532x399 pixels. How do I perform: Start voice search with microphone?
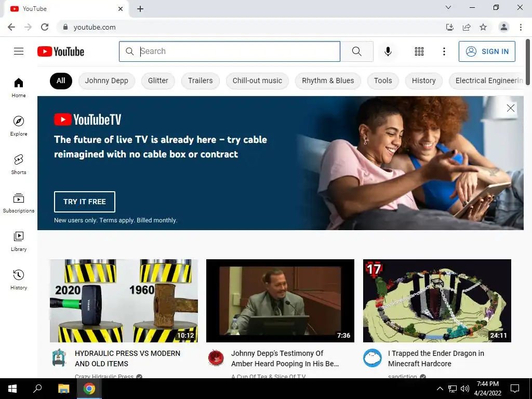pos(388,51)
